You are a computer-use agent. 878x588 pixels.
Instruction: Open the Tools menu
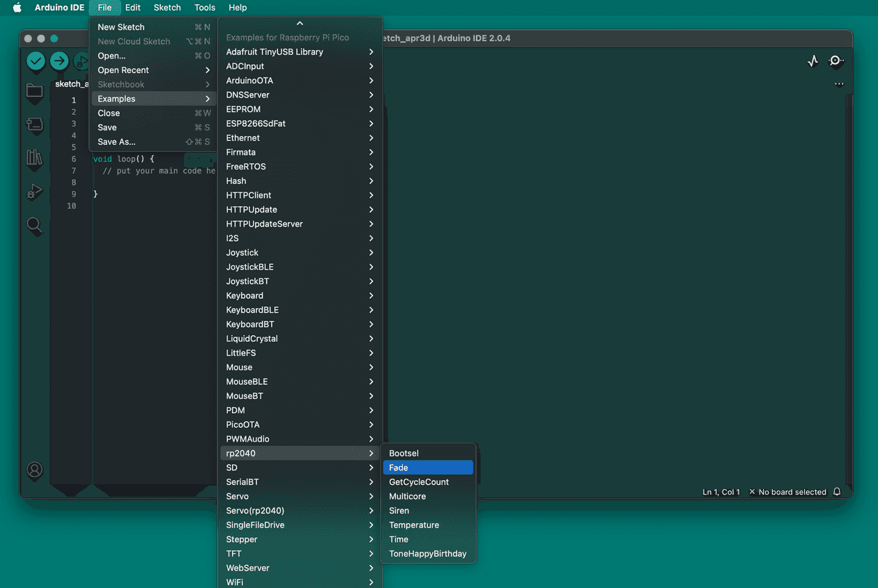[204, 8]
